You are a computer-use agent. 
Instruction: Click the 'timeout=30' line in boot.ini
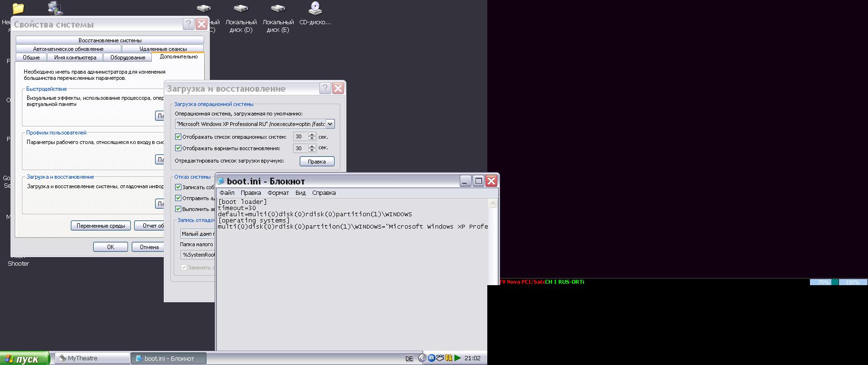pyautogui.click(x=237, y=208)
